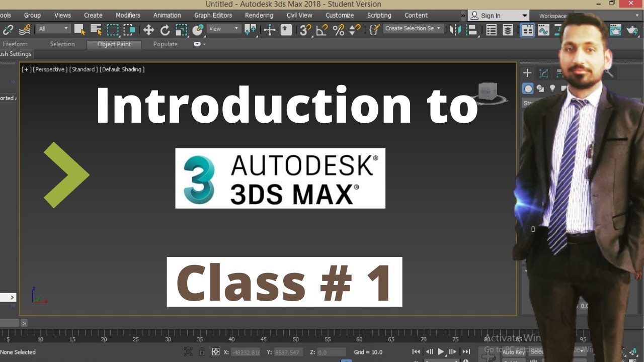Open the Scripting menu
The width and height of the screenshot is (644, 362).
(x=379, y=15)
